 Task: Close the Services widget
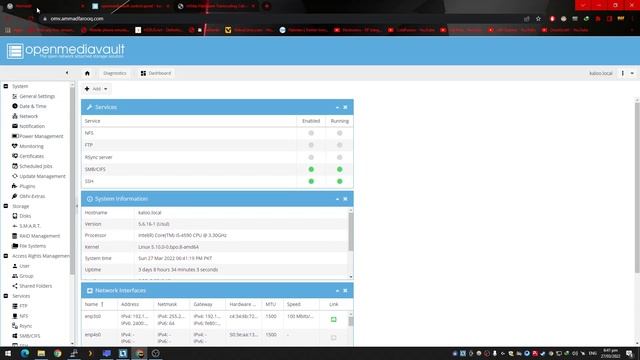(345, 107)
